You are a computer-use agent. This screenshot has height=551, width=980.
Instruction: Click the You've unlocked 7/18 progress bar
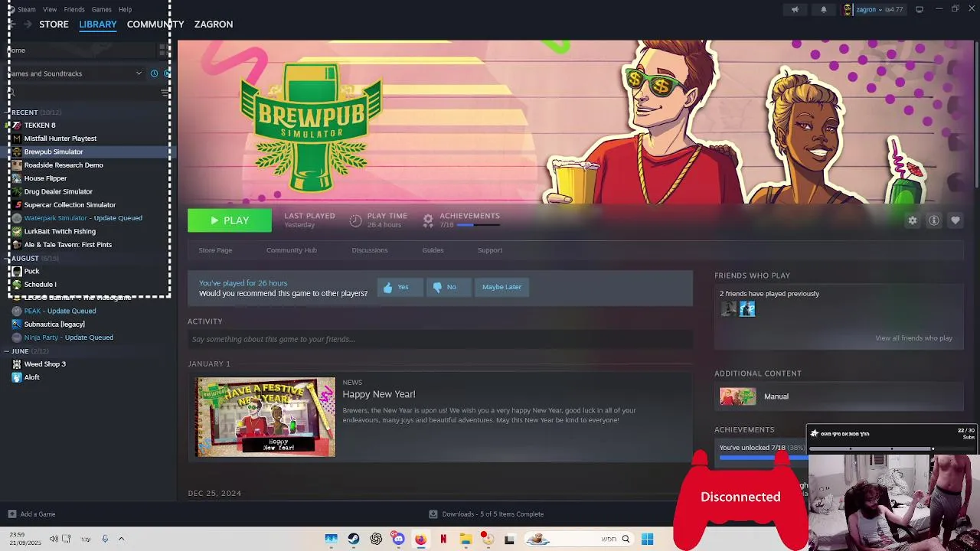click(x=763, y=458)
